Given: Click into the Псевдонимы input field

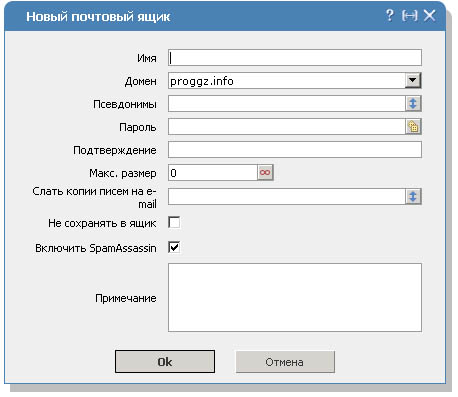Looking at the screenshot, I should [x=286, y=104].
